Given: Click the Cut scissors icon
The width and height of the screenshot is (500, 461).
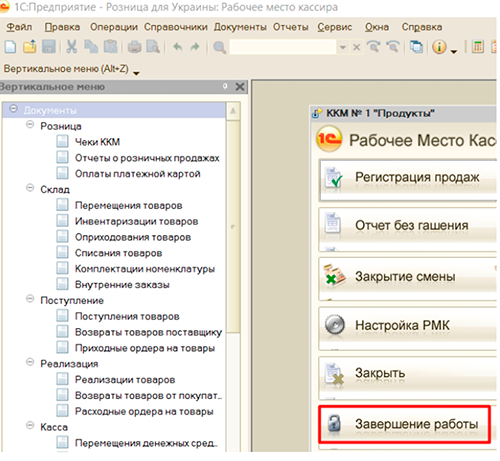Looking at the screenshot, I should 71,47.
